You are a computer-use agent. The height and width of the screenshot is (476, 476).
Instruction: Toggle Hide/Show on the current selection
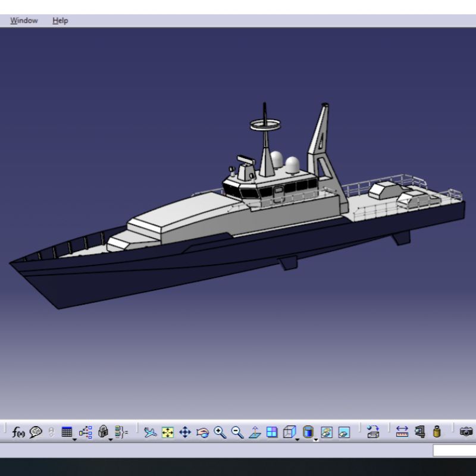point(327,433)
